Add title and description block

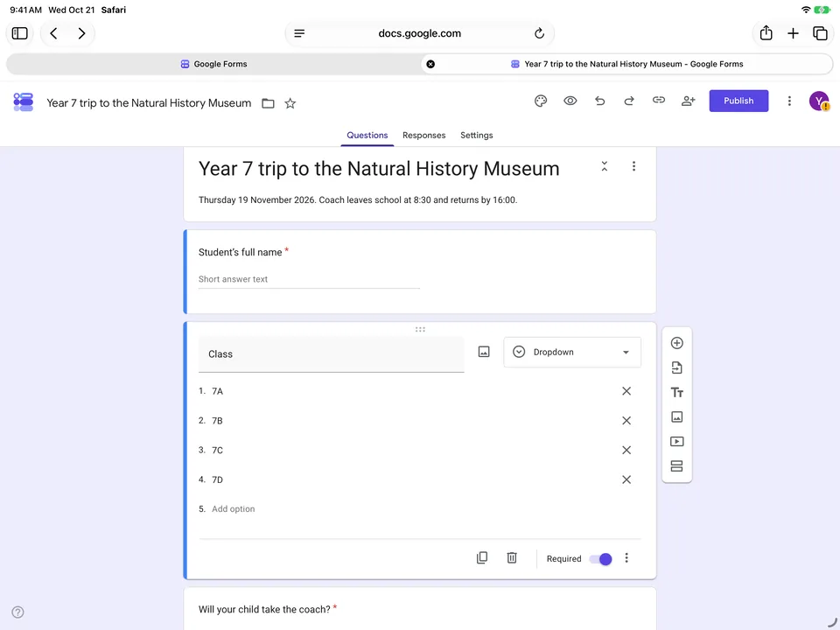coord(676,392)
